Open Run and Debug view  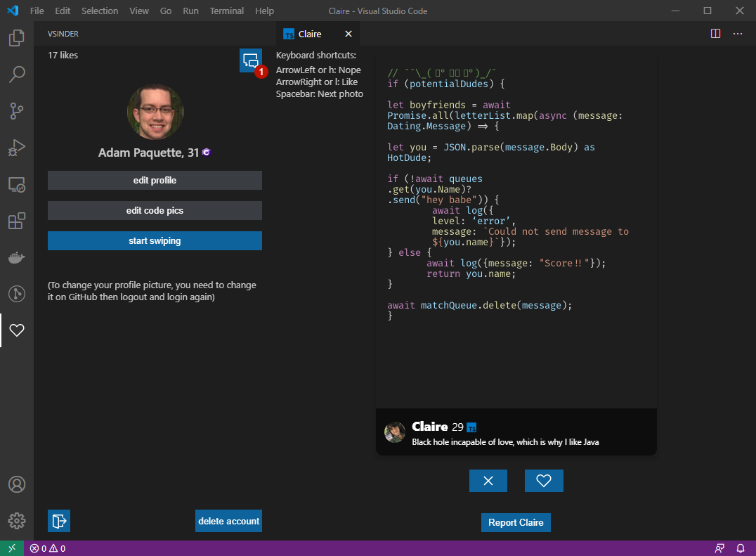pyautogui.click(x=17, y=148)
